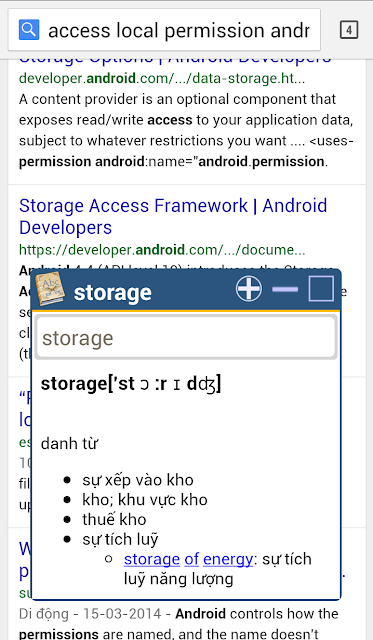Click the search box with 'access local permission'

click(x=164, y=30)
